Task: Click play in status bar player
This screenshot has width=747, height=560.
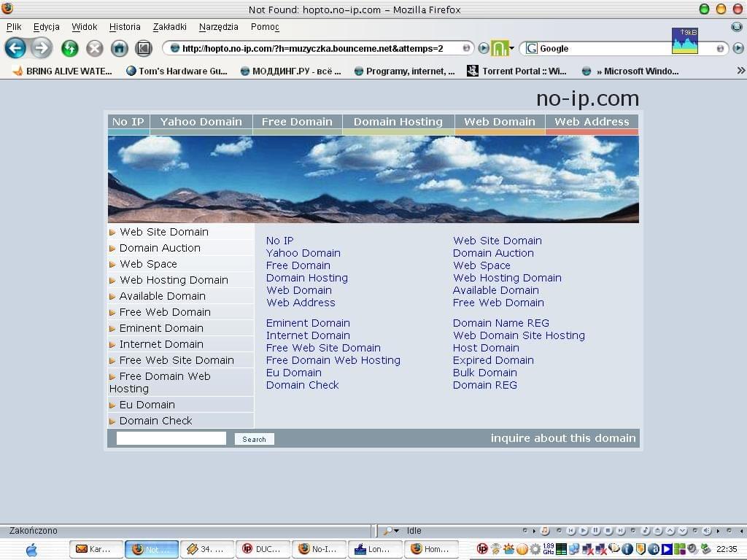Action: click(583, 530)
